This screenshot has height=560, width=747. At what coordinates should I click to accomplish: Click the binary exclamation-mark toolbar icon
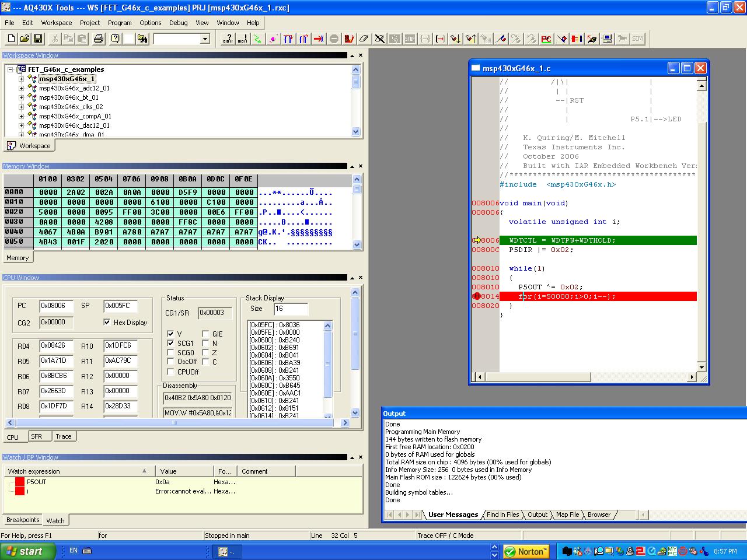tap(242, 38)
